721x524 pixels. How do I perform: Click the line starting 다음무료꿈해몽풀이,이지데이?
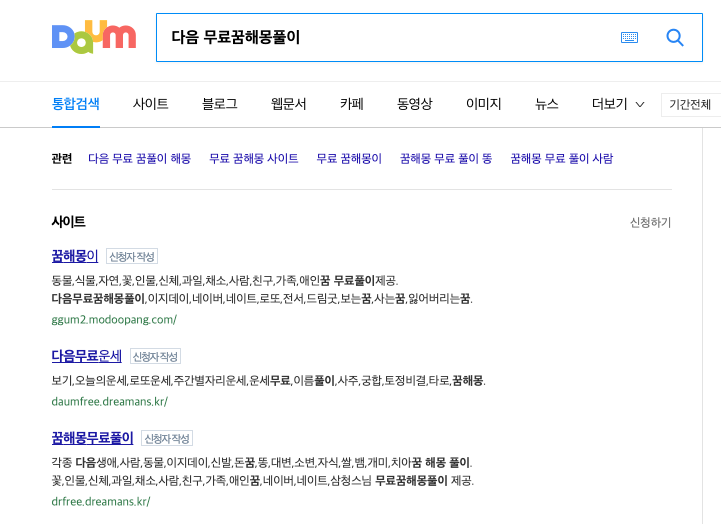pyautogui.click(x=262, y=299)
